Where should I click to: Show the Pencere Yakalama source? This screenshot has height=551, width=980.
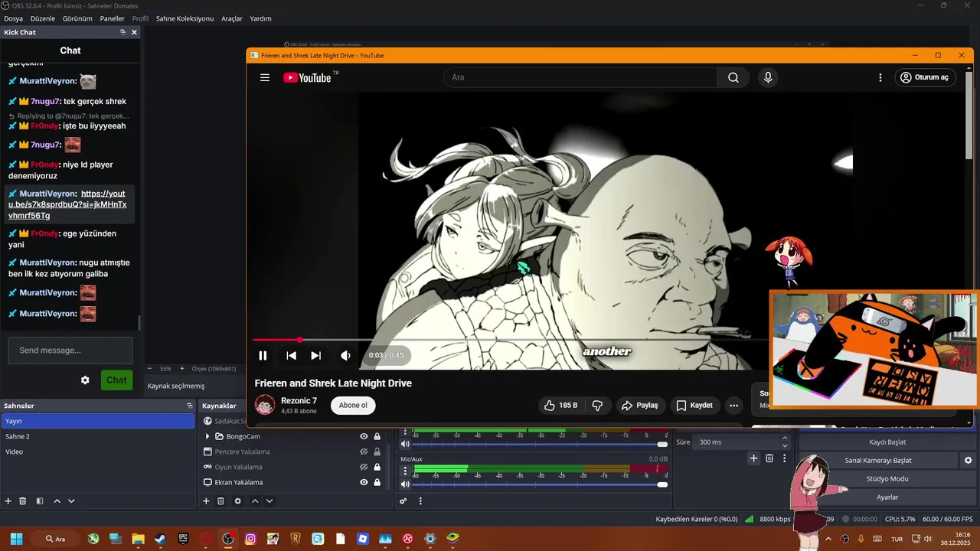364,452
